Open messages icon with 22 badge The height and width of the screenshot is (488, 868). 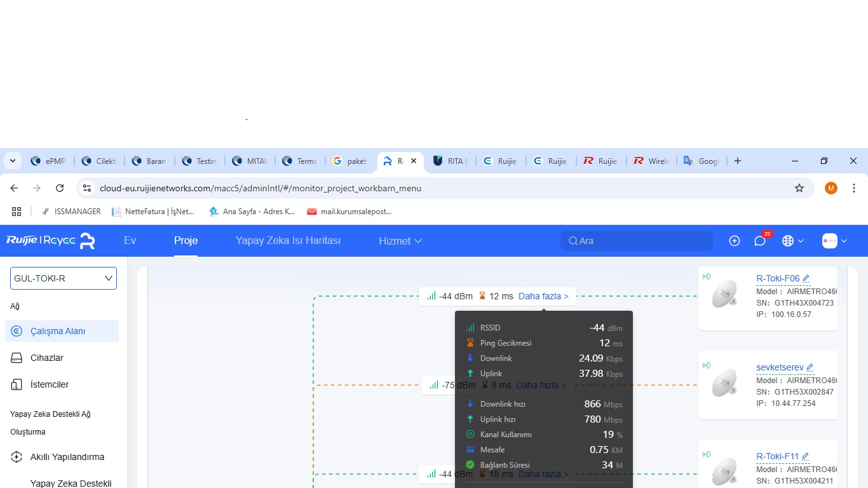pyautogui.click(x=760, y=241)
